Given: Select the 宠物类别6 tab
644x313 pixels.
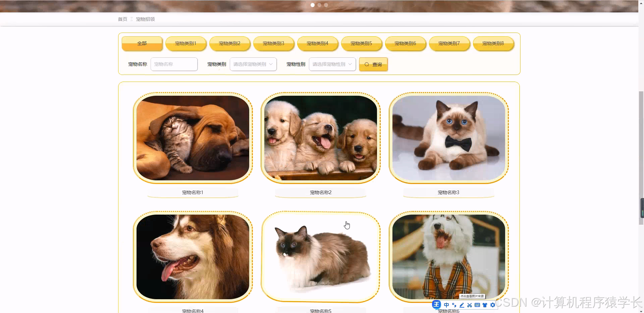Looking at the screenshot, I should 406,43.
